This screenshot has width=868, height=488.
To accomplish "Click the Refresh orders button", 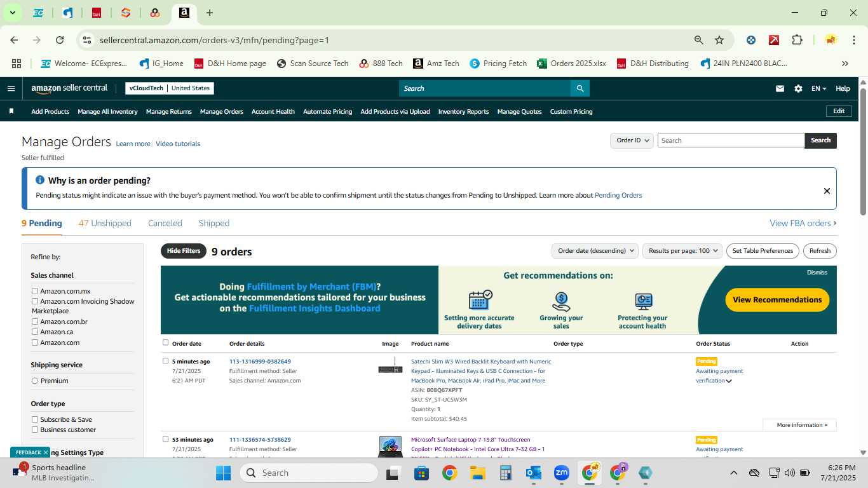I will click(820, 251).
